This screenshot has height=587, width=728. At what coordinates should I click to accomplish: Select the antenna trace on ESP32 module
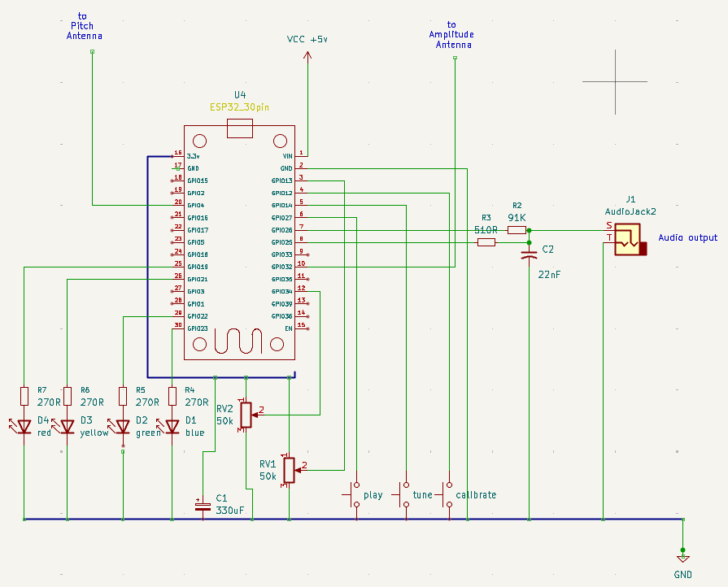[x=238, y=341]
